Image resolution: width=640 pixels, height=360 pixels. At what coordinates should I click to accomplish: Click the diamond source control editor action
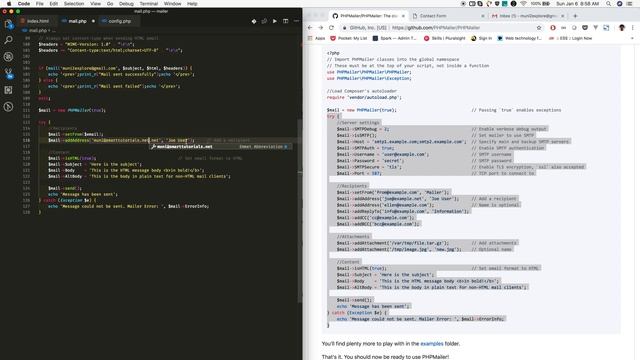click(x=254, y=21)
